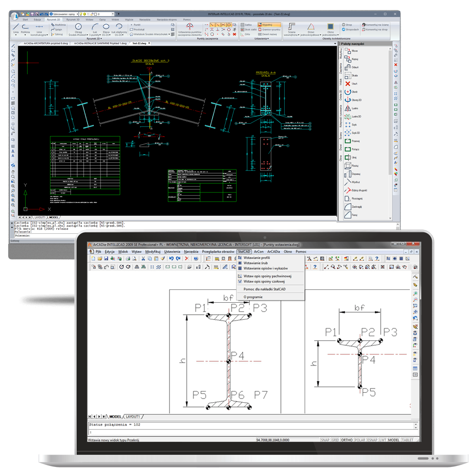The width and height of the screenshot is (476, 476).
Task: Select the Polilinia tool in ribbon
Action: (x=26, y=28)
